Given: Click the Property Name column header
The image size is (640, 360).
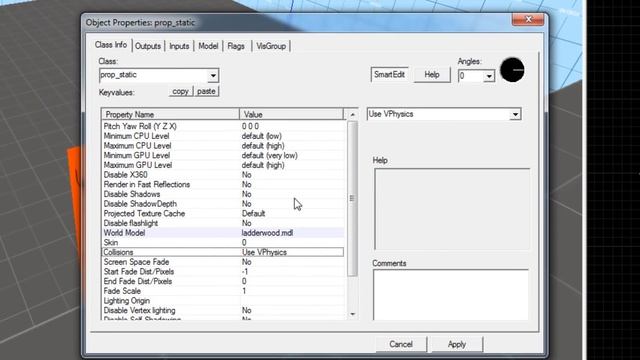Looking at the screenshot, I should click(170, 114).
